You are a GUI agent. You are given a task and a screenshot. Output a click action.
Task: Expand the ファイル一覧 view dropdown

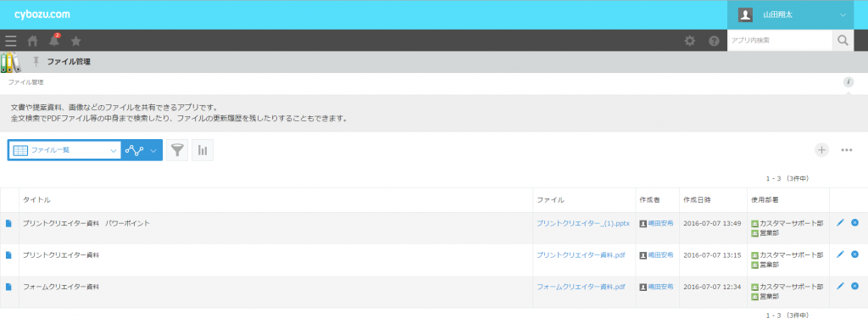64,150
